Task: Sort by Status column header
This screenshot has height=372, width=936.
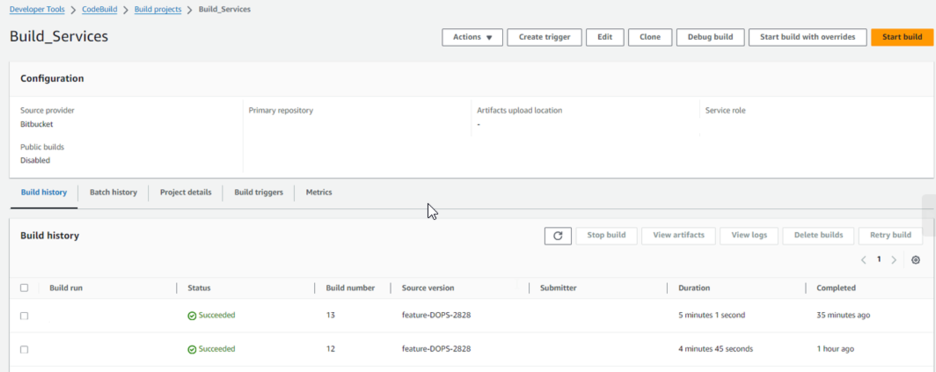Action: (199, 288)
